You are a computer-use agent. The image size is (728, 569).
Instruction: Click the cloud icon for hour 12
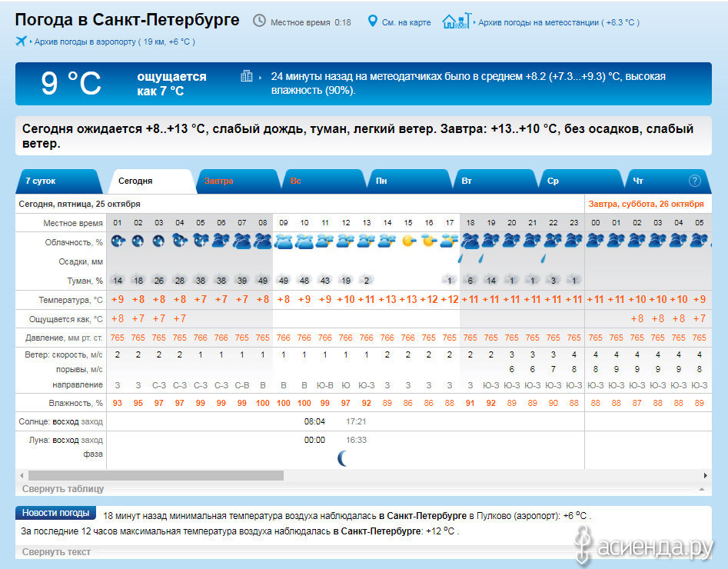346,241
